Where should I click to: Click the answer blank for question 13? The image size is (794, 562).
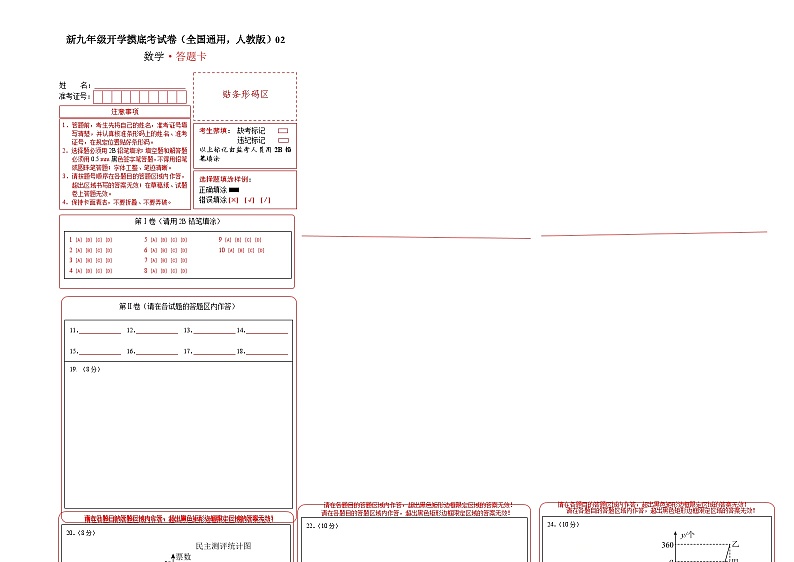point(214,331)
